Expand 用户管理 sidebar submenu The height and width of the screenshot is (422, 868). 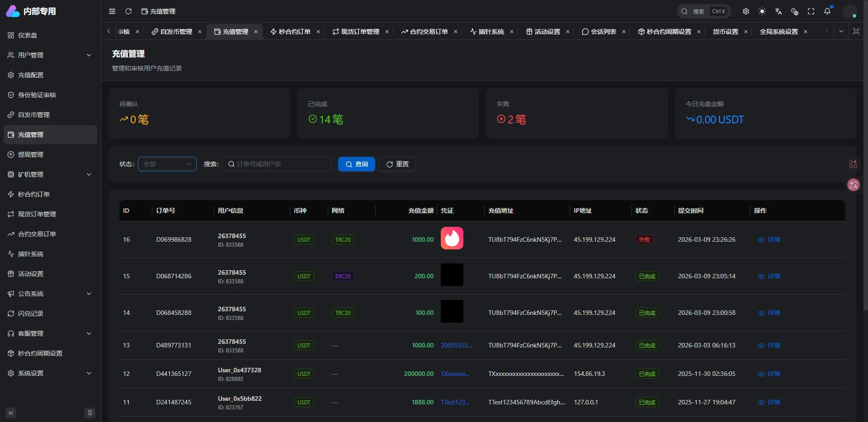[50, 55]
